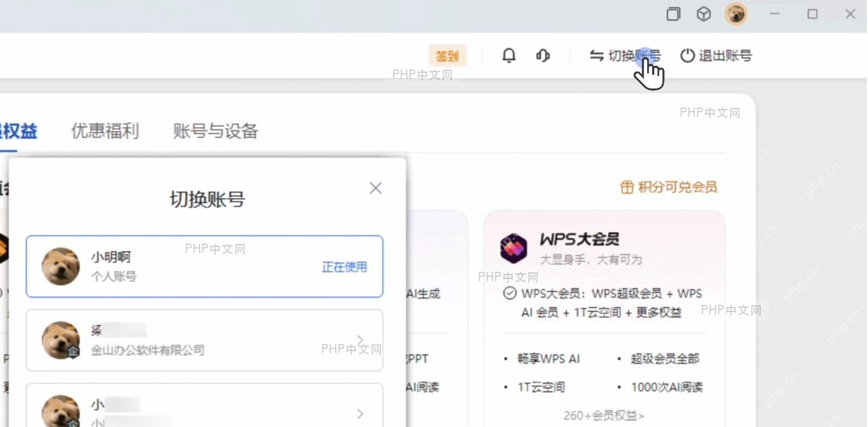Click the 大显身手，大有可为 subtitle

[x=590, y=259]
